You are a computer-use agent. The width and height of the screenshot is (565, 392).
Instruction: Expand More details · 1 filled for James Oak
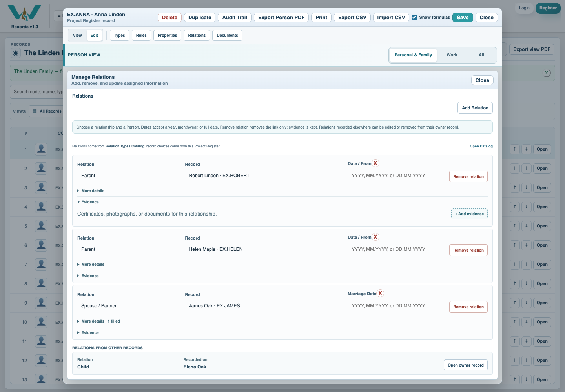[x=99, y=321]
